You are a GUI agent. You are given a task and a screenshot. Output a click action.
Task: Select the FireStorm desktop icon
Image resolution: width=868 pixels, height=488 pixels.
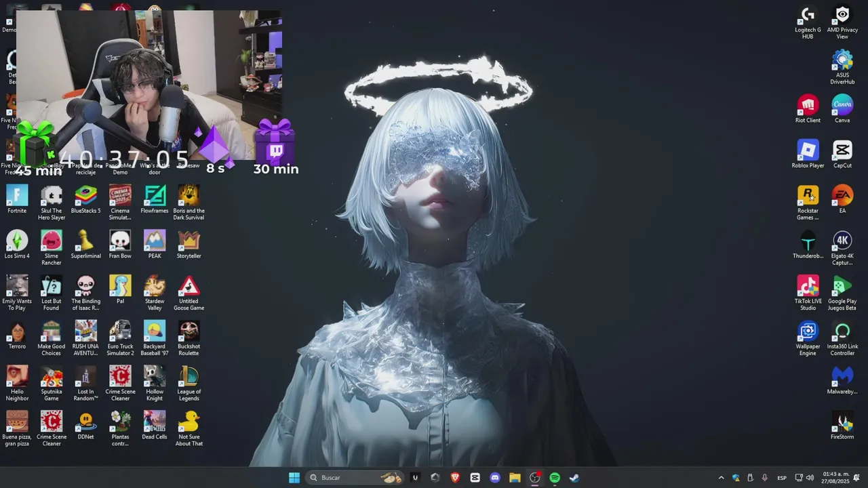(x=842, y=426)
